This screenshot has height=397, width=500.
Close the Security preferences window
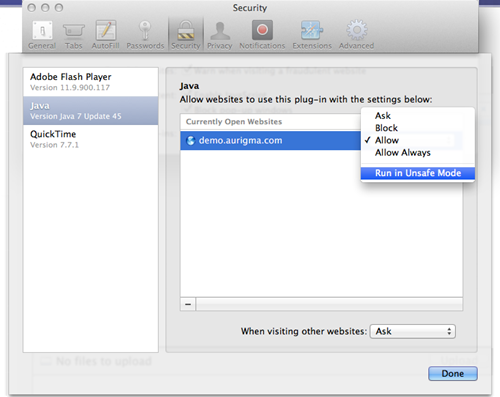point(32,8)
